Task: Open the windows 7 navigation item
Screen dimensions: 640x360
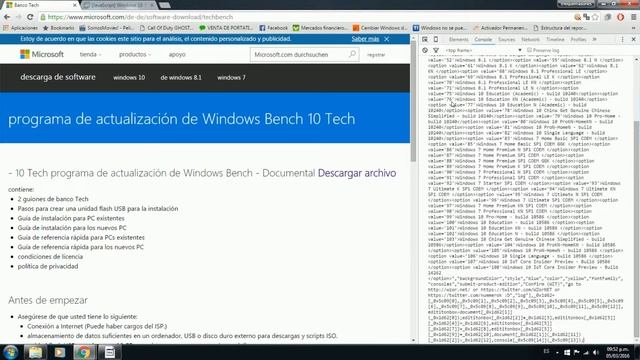Action: pyautogui.click(x=231, y=78)
